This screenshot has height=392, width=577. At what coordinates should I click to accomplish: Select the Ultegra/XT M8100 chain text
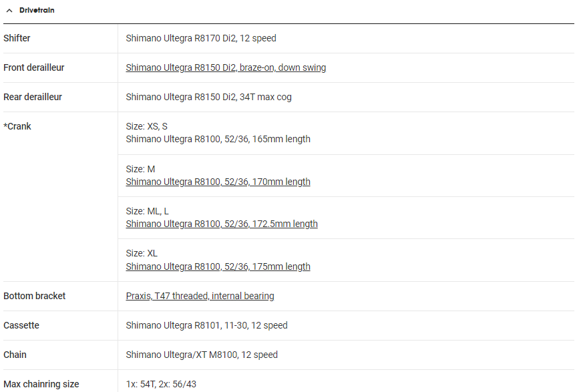click(202, 355)
